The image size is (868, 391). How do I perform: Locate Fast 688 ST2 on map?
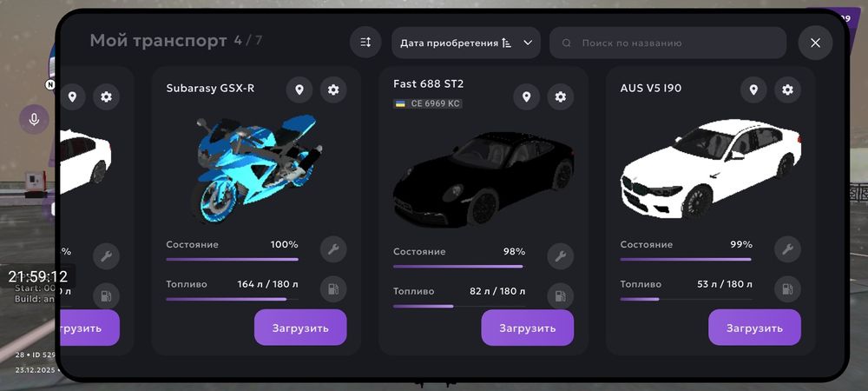tap(527, 97)
